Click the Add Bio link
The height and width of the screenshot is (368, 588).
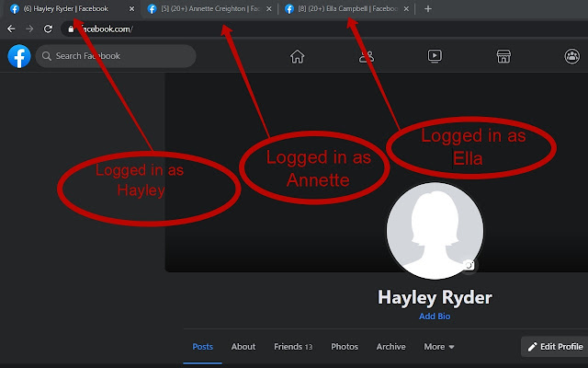click(435, 316)
